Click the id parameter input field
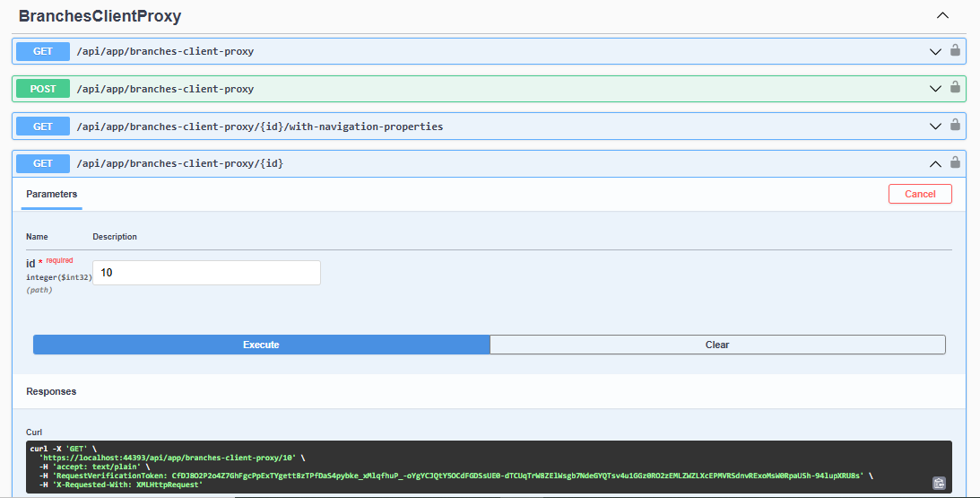The height and width of the screenshot is (498, 980). [x=206, y=273]
